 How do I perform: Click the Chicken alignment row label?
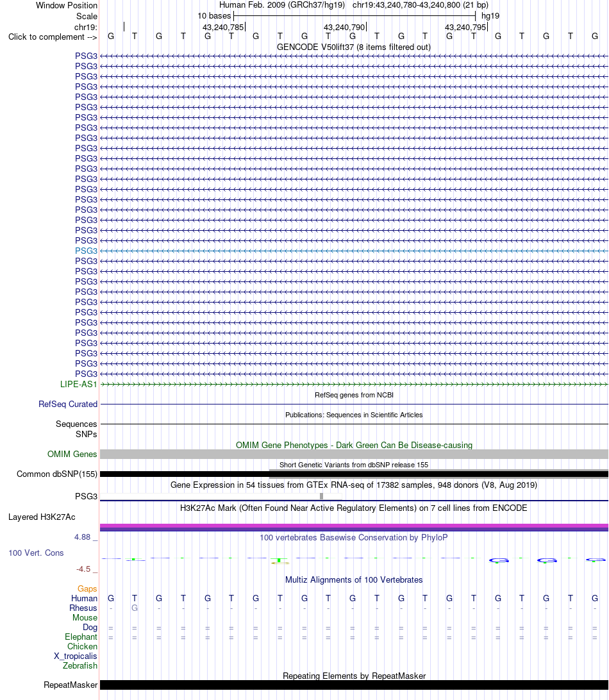[x=82, y=646]
